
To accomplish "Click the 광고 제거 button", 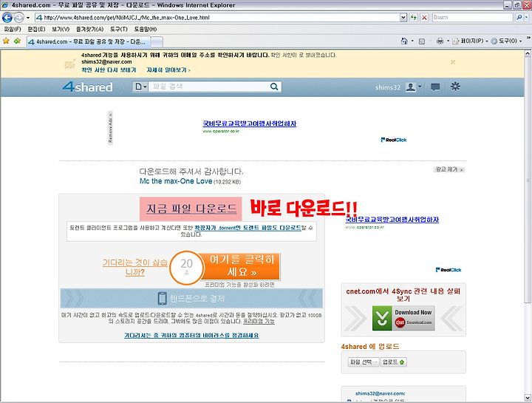I will coord(449,169).
